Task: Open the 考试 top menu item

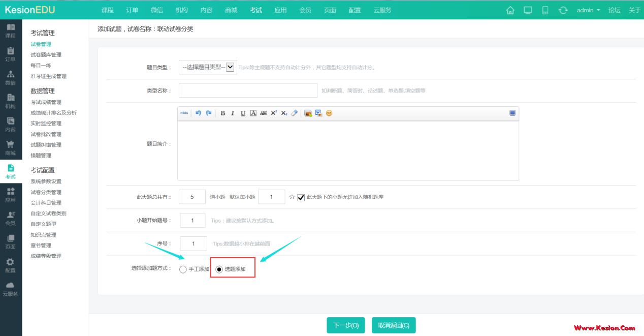Action: click(x=256, y=10)
